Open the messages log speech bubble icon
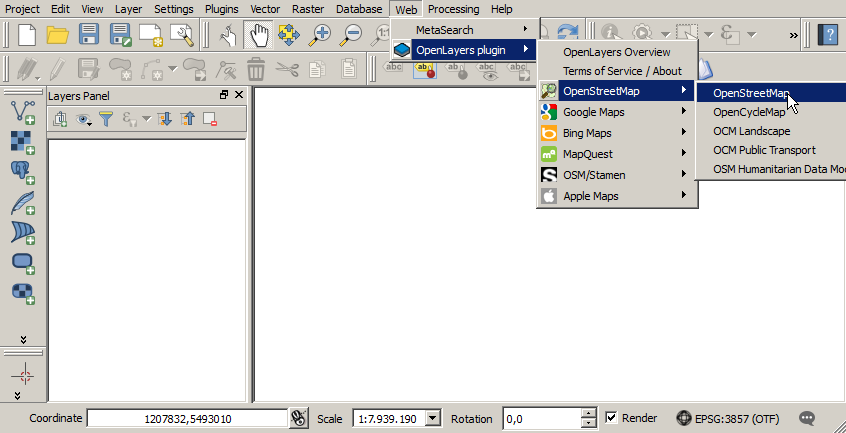 807,418
